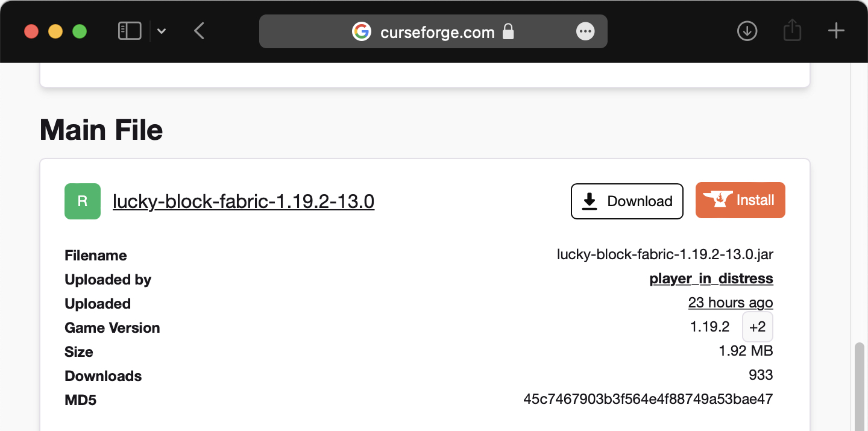868x431 pixels.
Task: Click the Filename label
Action: 96,256
